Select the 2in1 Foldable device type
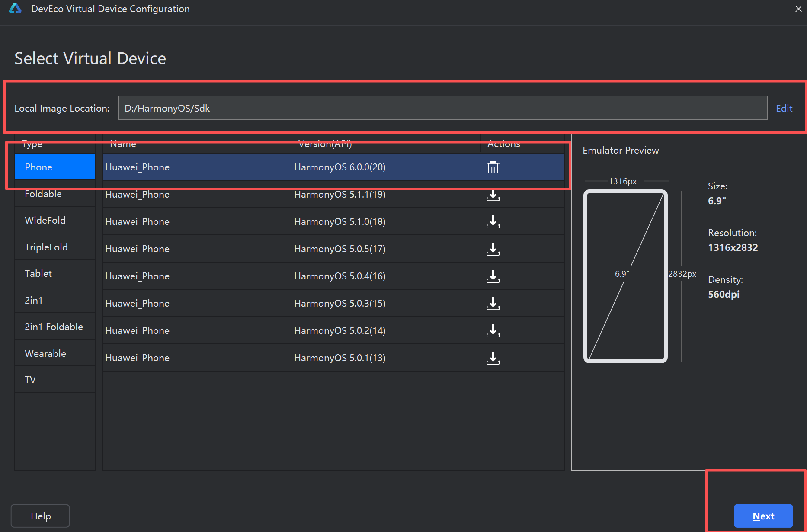 click(x=54, y=327)
